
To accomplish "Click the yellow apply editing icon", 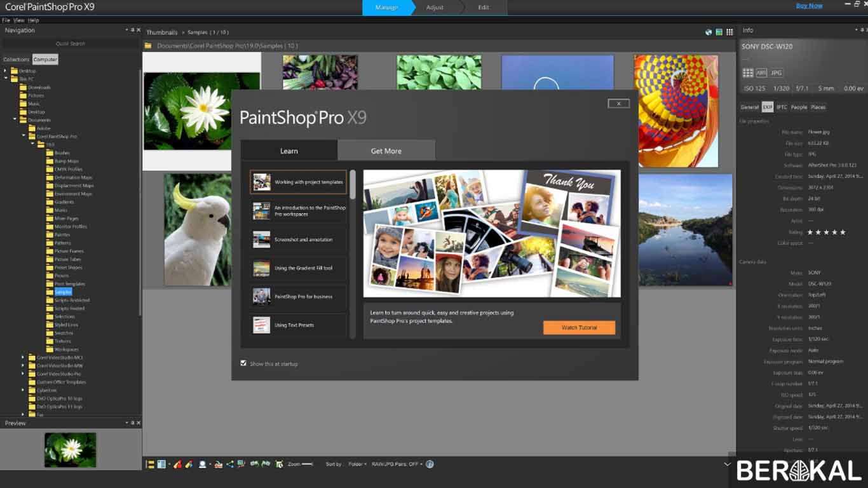I will click(189, 464).
